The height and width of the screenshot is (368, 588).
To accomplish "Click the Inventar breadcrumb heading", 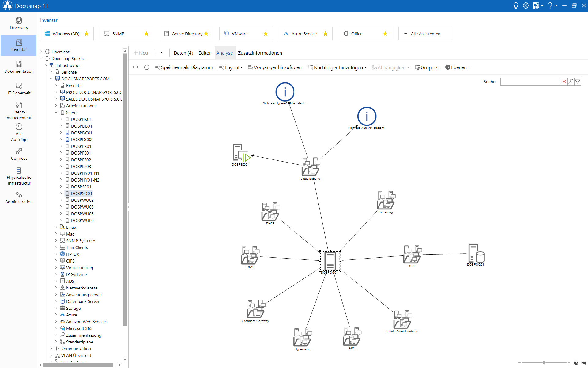I will point(49,20).
